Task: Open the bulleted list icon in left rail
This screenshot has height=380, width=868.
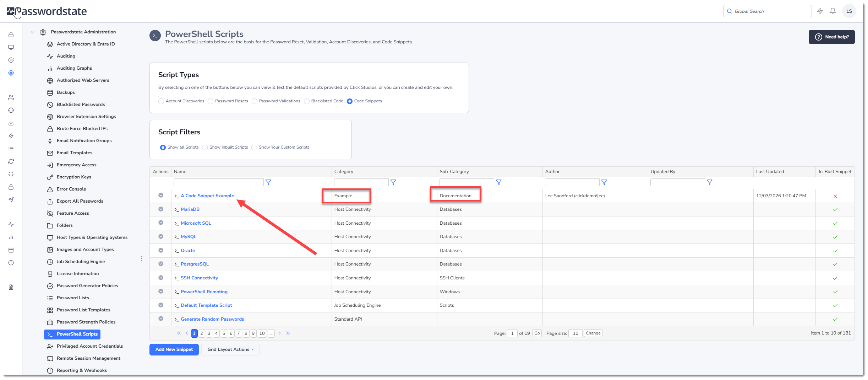Action: point(11,149)
